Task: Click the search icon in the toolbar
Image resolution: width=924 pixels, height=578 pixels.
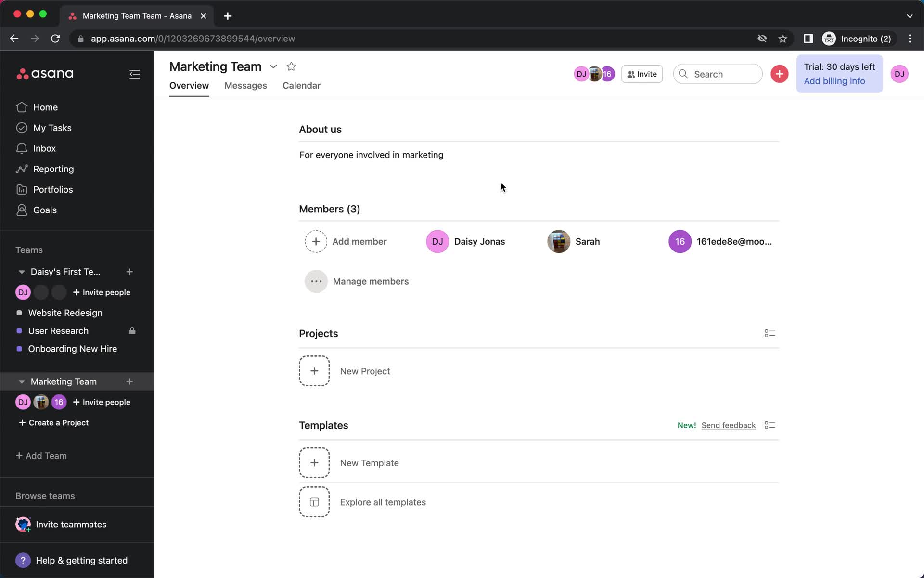Action: click(684, 74)
